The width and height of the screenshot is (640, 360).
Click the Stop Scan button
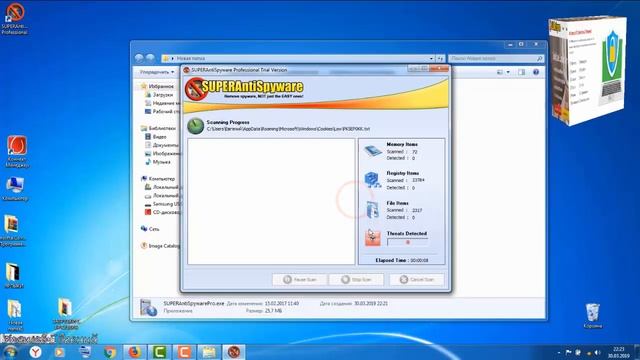[x=356, y=280]
